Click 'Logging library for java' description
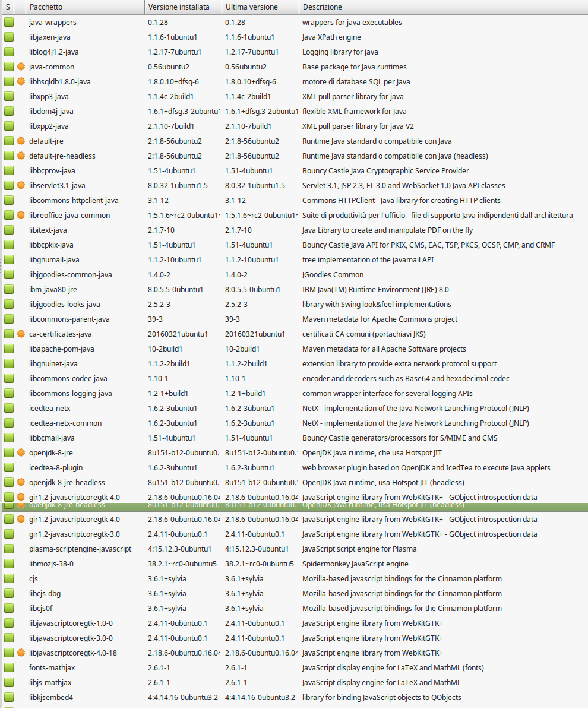This screenshot has width=588, height=709. (x=340, y=52)
